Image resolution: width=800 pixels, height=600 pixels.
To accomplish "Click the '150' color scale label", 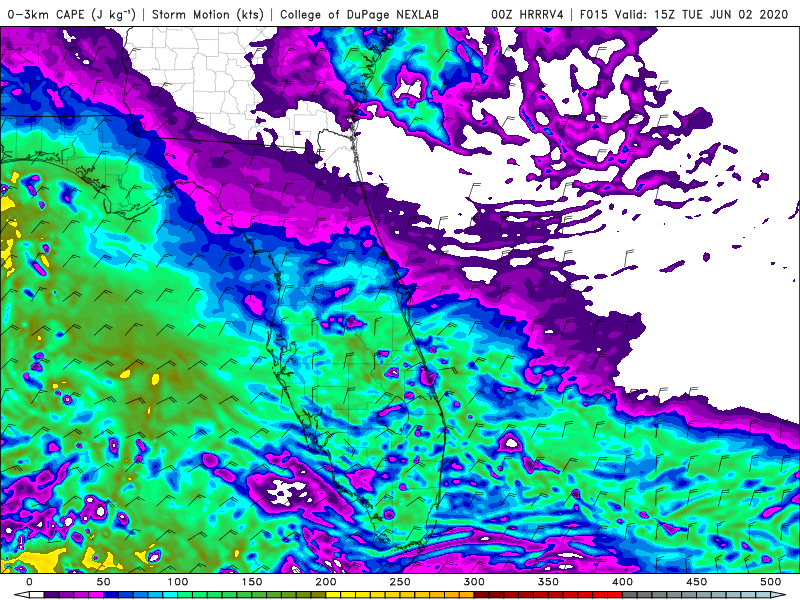I will (252, 582).
